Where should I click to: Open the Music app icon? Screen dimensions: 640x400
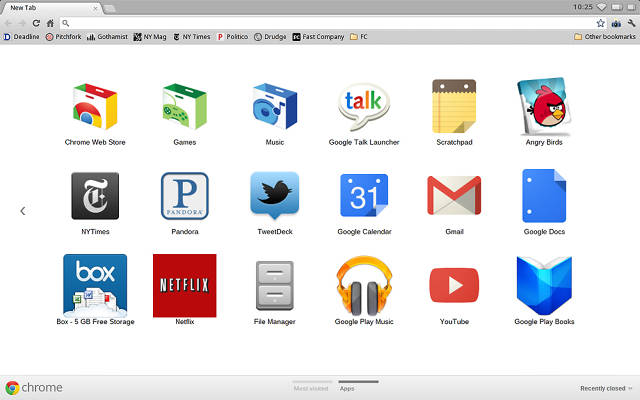click(275, 106)
